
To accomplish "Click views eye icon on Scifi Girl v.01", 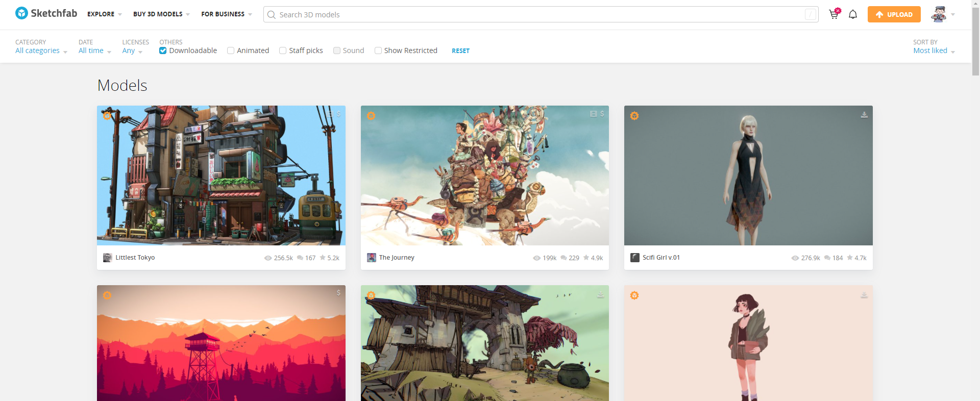I will pos(795,258).
